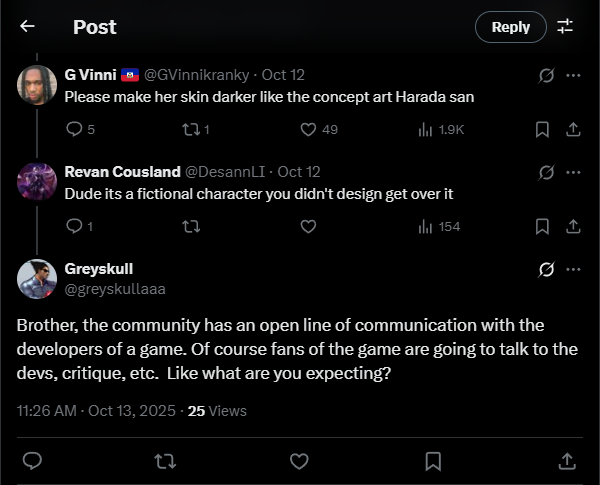Click the Grok icon on Revan's reply
Screen dimensions: 600x485
(546, 172)
